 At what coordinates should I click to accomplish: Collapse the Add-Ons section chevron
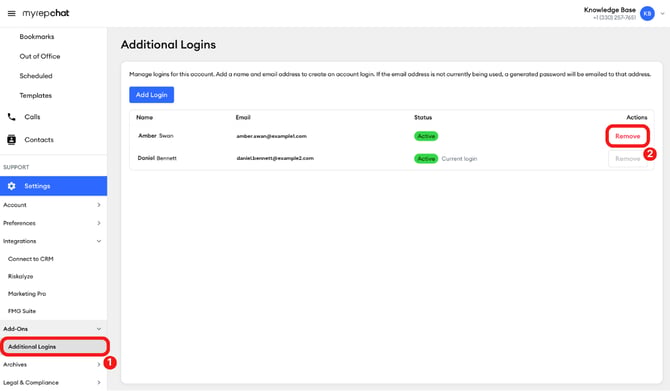point(99,329)
